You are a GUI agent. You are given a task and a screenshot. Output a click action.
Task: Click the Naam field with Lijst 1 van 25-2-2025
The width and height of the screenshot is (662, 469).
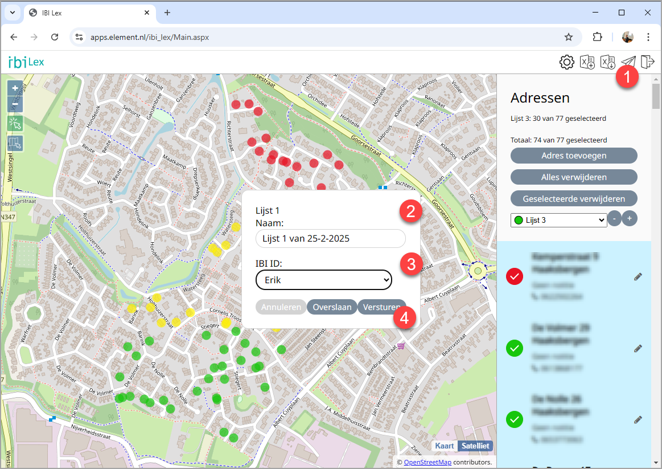tap(331, 239)
